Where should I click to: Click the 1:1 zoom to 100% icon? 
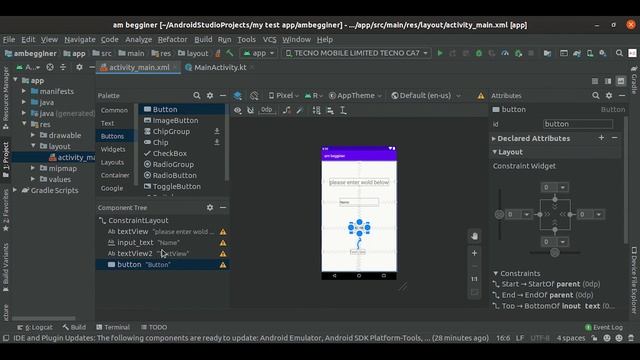474,279
